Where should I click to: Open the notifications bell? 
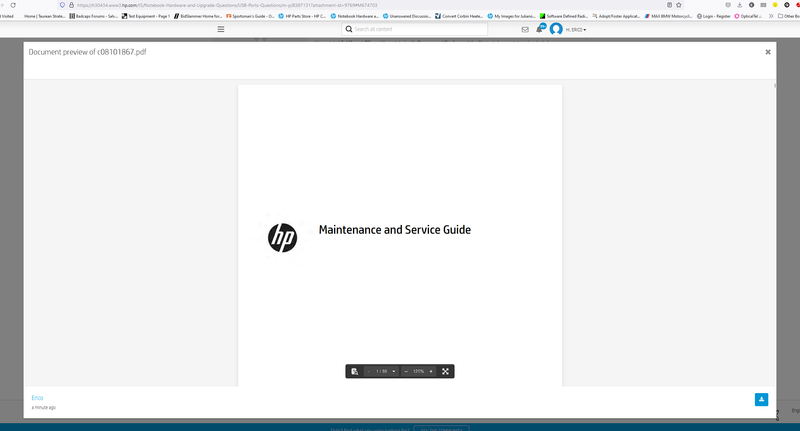click(x=540, y=29)
